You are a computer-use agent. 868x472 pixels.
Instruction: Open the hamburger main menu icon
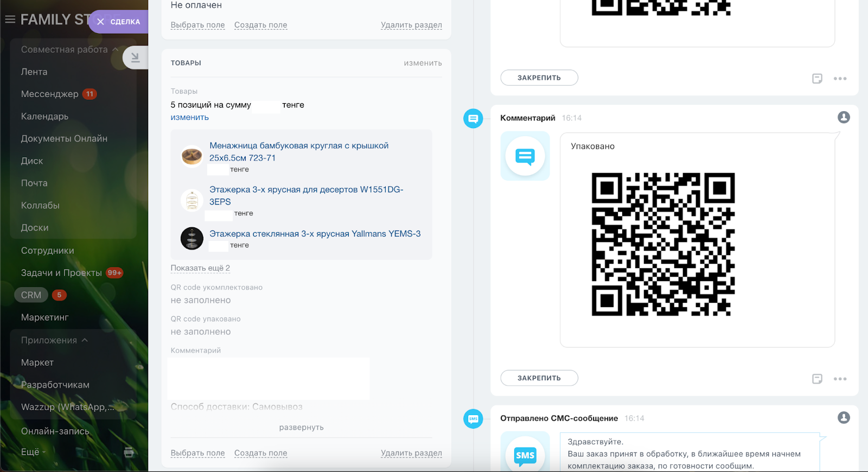pyautogui.click(x=10, y=20)
